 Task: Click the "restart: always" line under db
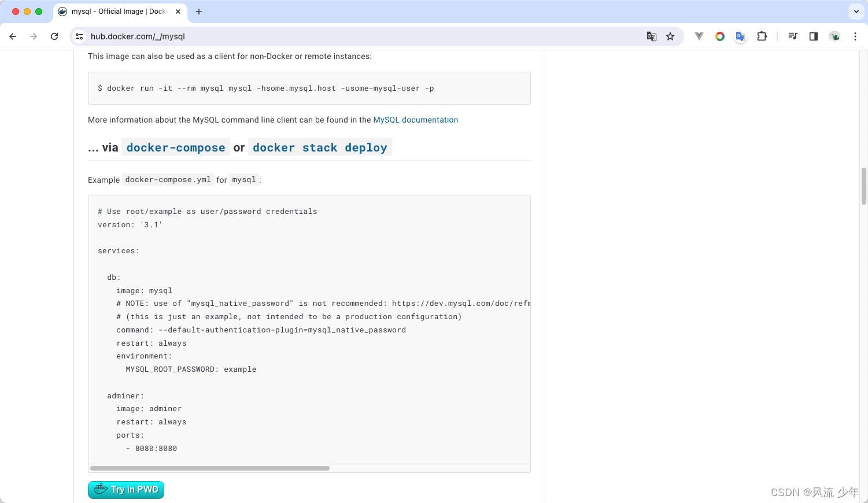coord(152,343)
